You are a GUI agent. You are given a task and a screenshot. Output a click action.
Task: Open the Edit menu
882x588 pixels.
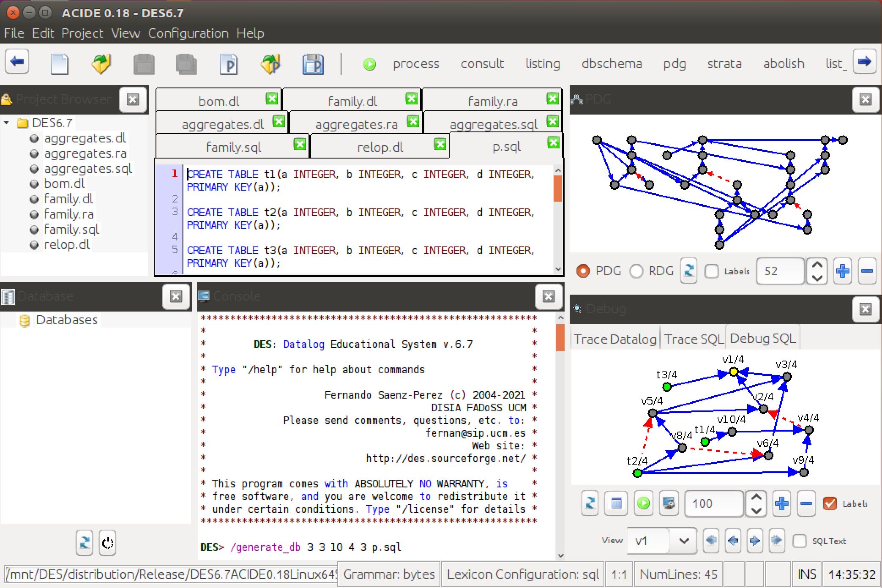pyautogui.click(x=43, y=33)
